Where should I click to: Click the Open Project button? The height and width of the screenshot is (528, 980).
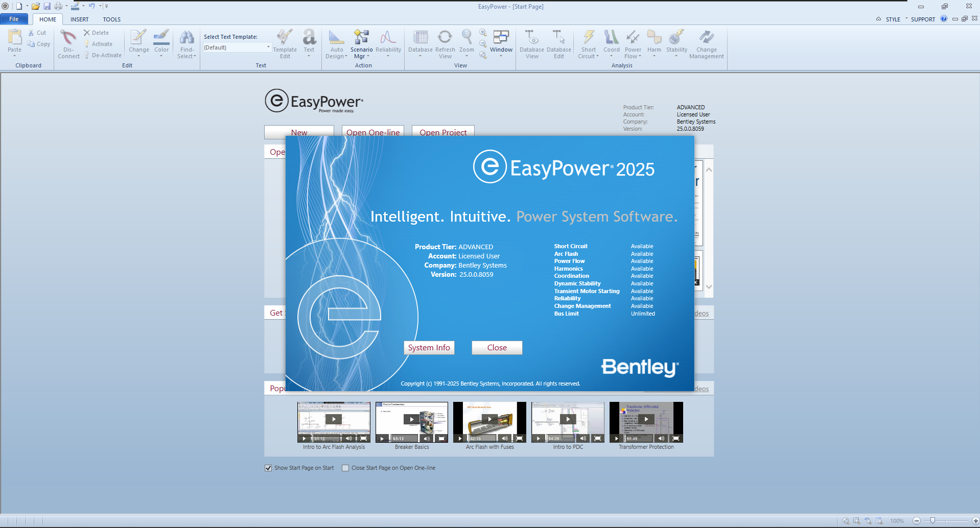[x=443, y=131]
